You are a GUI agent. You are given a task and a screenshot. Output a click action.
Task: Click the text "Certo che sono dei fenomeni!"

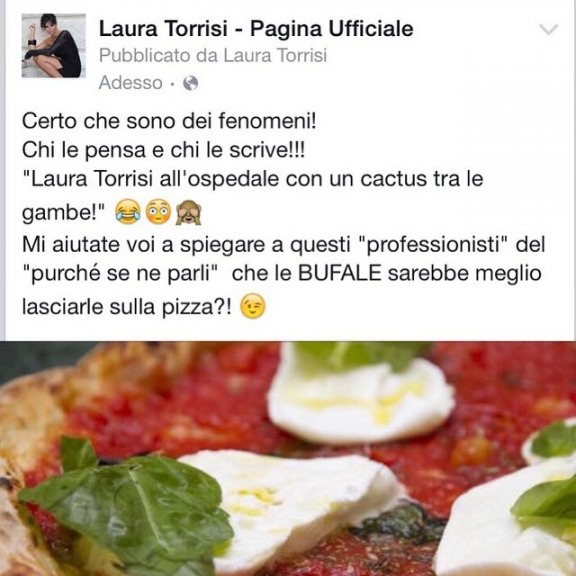coord(169,121)
